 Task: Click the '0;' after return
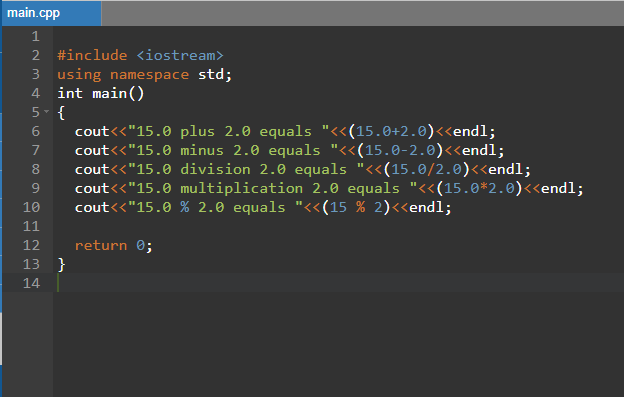144,245
